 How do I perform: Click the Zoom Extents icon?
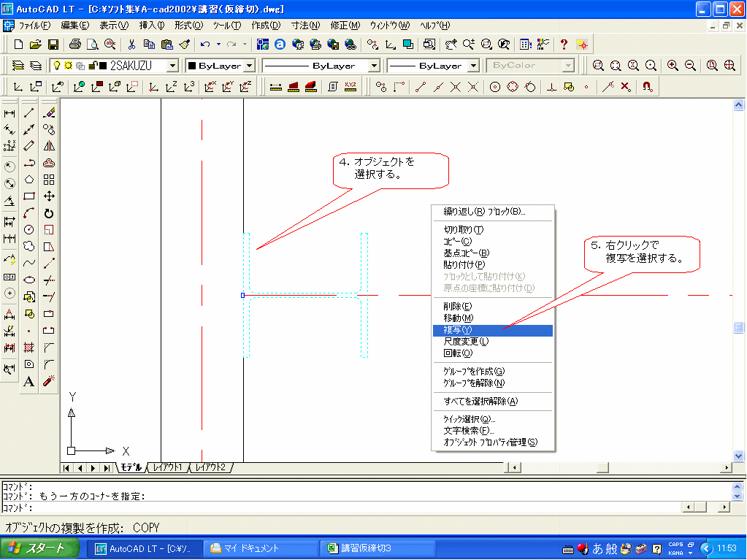[729, 65]
